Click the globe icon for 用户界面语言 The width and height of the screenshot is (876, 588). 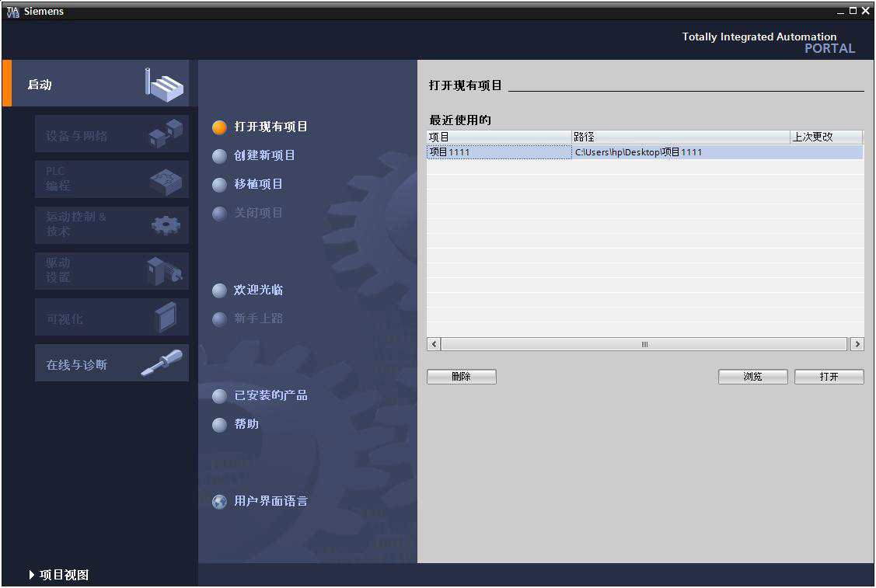tap(219, 502)
